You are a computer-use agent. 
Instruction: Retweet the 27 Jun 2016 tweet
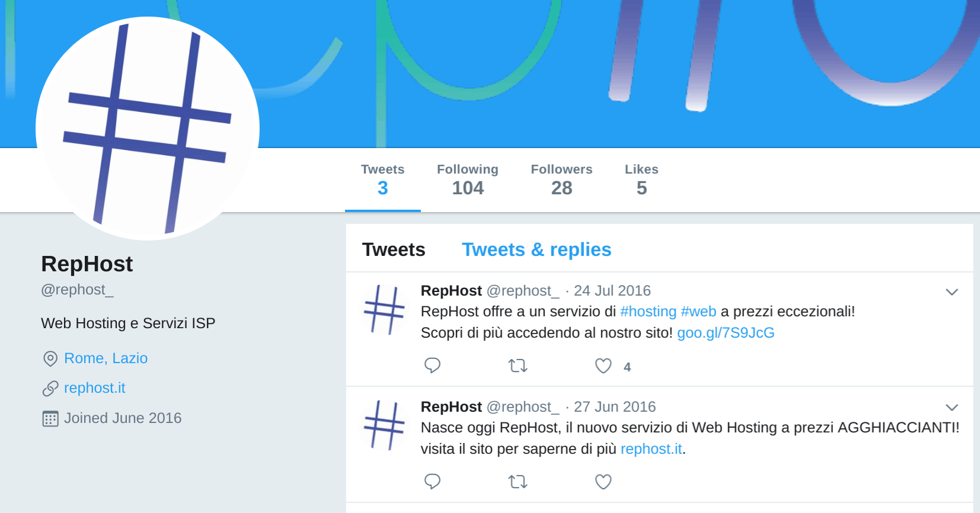[518, 482]
